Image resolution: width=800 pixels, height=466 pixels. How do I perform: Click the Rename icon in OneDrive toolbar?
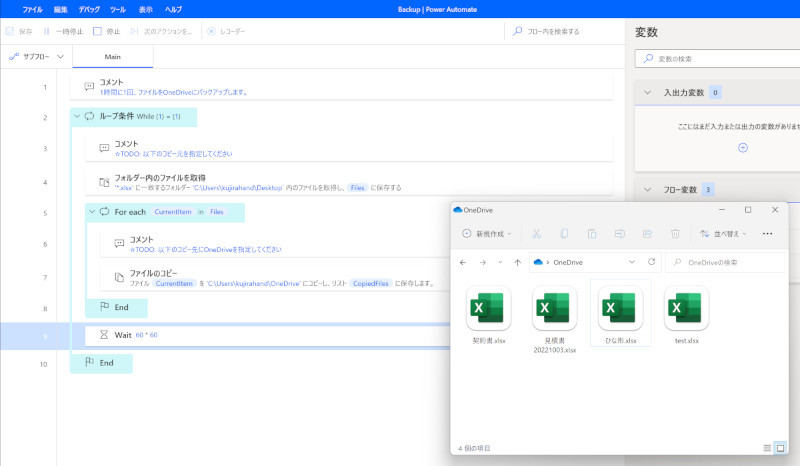click(619, 234)
